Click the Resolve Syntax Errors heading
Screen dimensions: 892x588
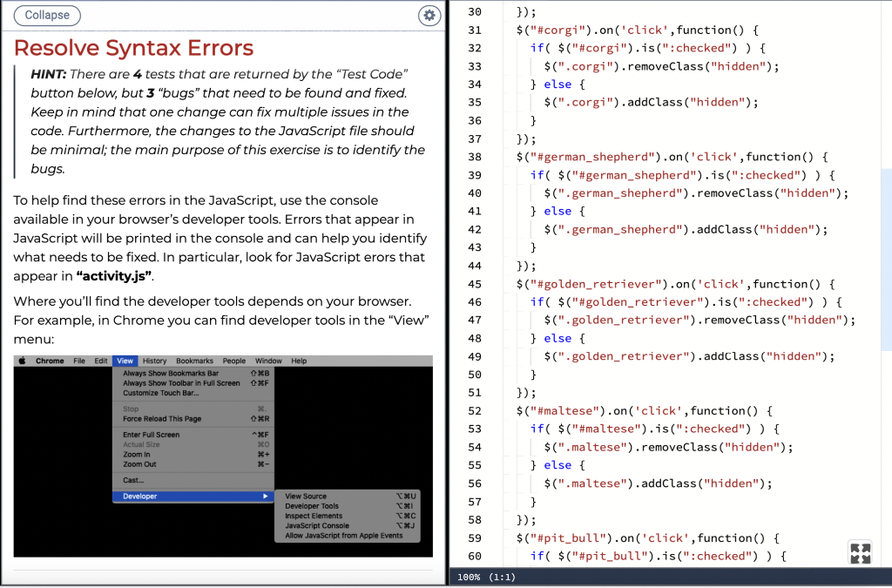(x=133, y=48)
